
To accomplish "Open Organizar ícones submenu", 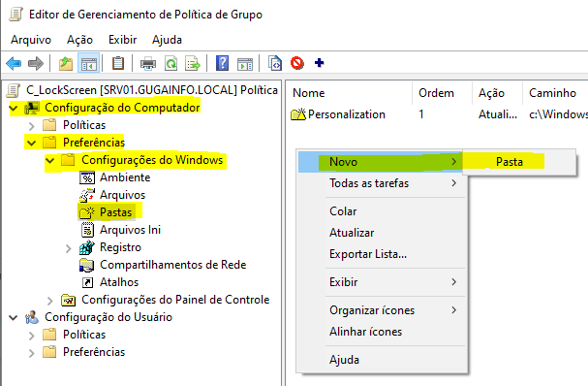I will coord(382,310).
